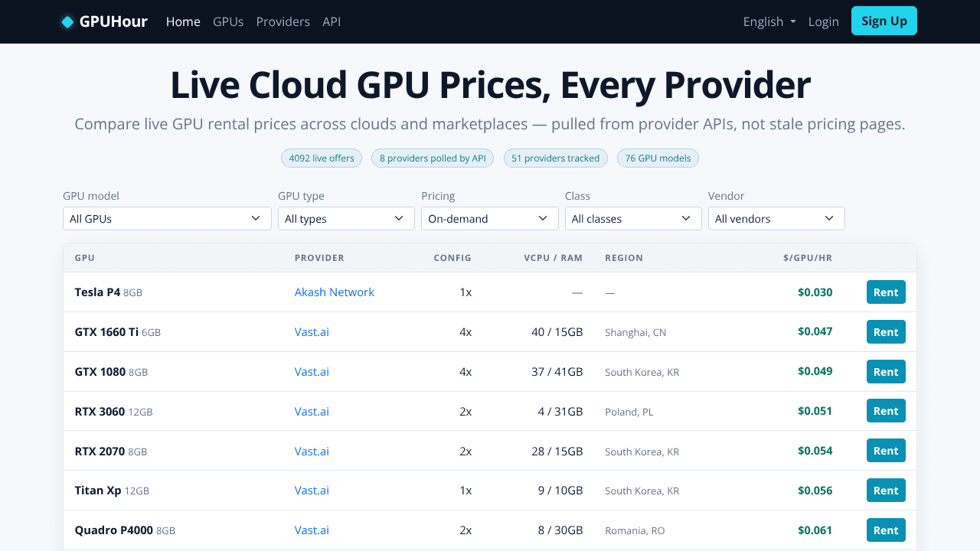Screen dimensions: 980x551
Task: Open the API nav page
Action: click(x=332, y=21)
